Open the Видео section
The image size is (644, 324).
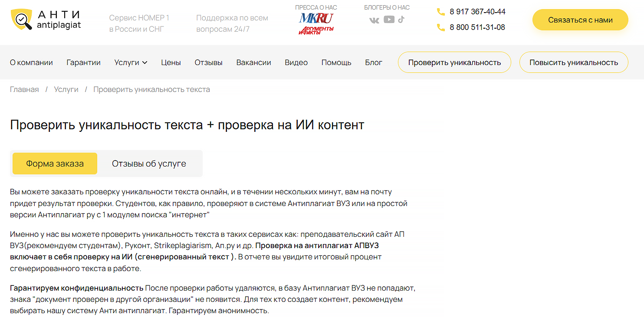[x=296, y=62]
